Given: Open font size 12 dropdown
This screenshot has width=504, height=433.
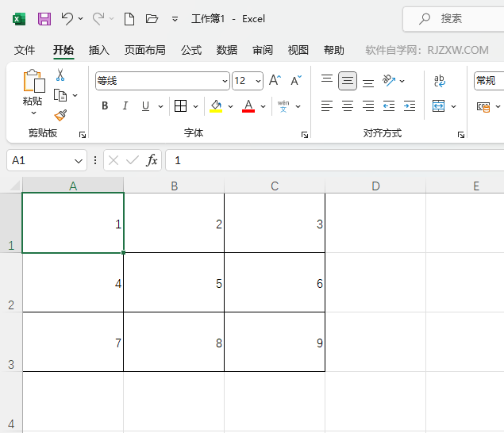Looking at the screenshot, I should [x=258, y=81].
